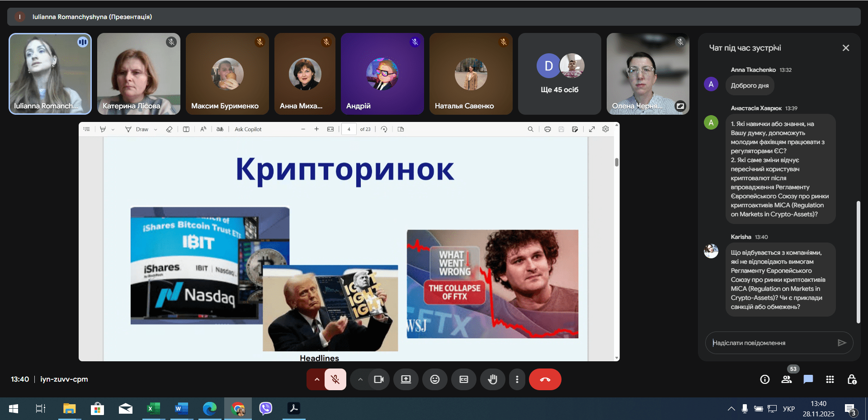Unmute the microphone

point(335,379)
